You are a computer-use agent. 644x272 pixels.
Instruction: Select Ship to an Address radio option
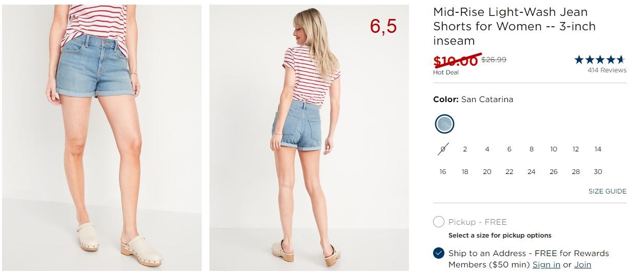pyautogui.click(x=438, y=253)
